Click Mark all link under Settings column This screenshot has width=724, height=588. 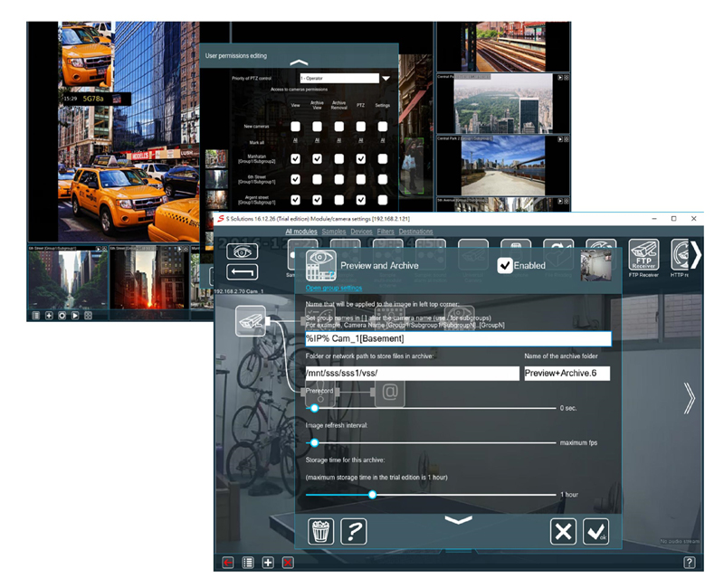(383, 140)
